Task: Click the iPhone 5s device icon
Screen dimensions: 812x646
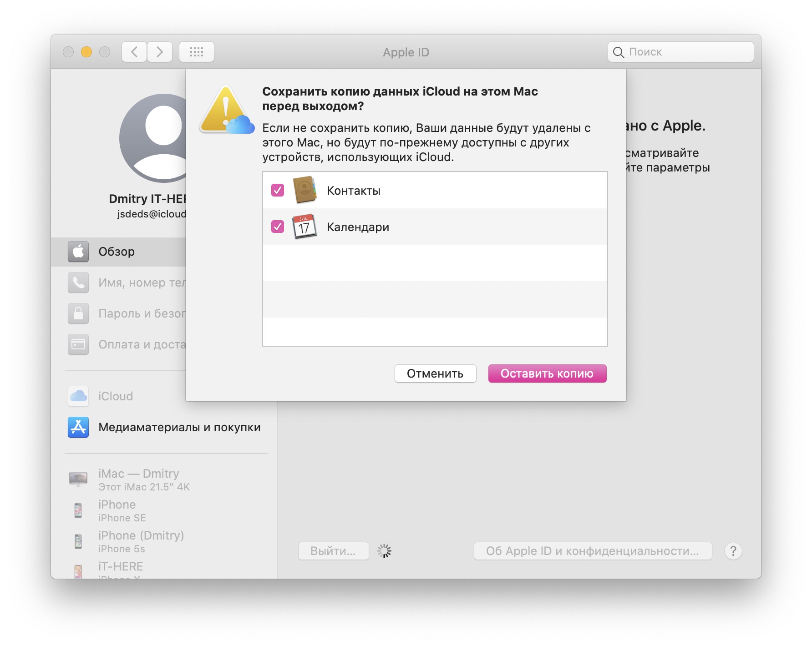Action: point(78,541)
